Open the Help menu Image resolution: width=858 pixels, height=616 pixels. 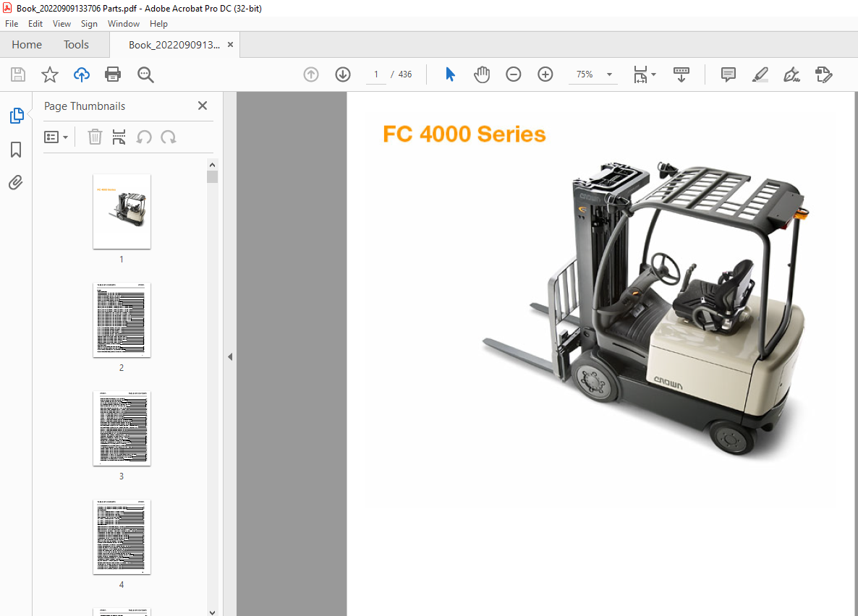click(x=158, y=24)
